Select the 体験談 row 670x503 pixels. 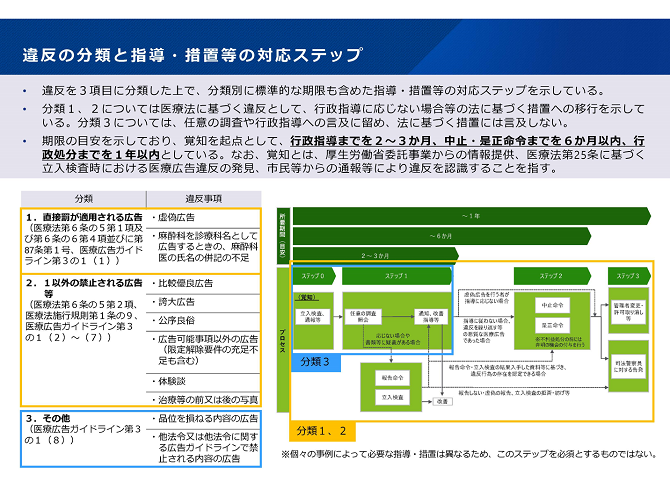tap(203, 381)
